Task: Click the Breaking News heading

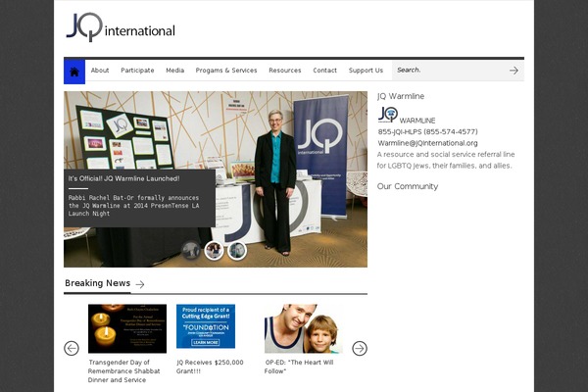Action: pyautogui.click(x=97, y=283)
